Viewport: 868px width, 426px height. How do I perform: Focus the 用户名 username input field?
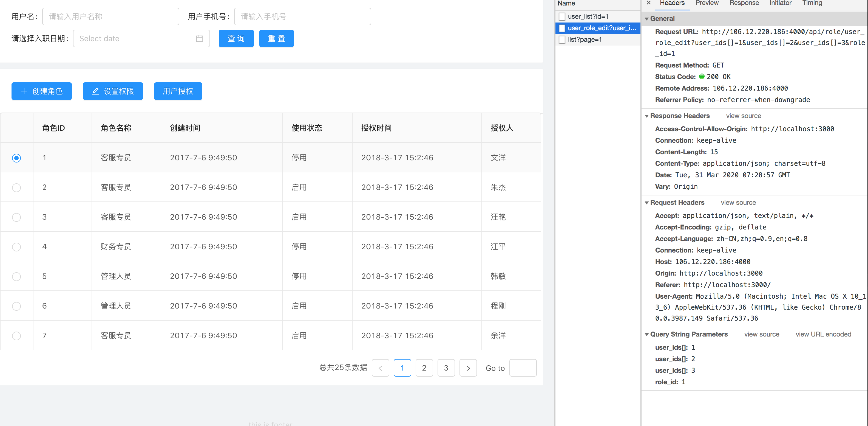click(110, 16)
